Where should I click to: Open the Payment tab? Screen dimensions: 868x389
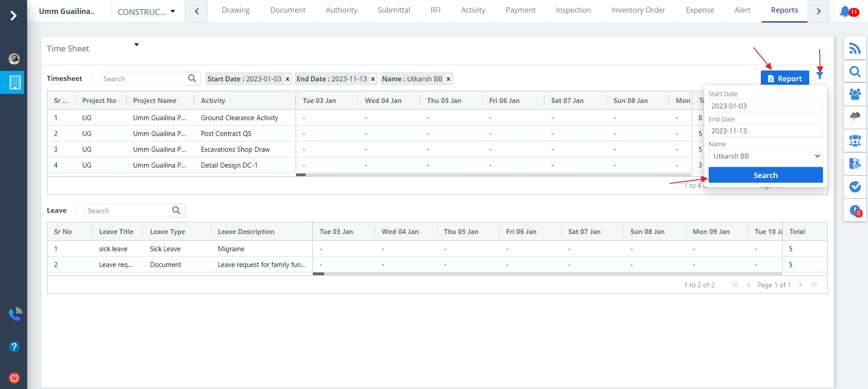pyautogui.click(x=520, y=10)
